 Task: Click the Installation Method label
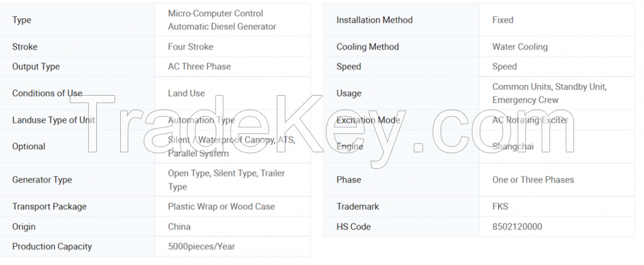coord(375,20)
